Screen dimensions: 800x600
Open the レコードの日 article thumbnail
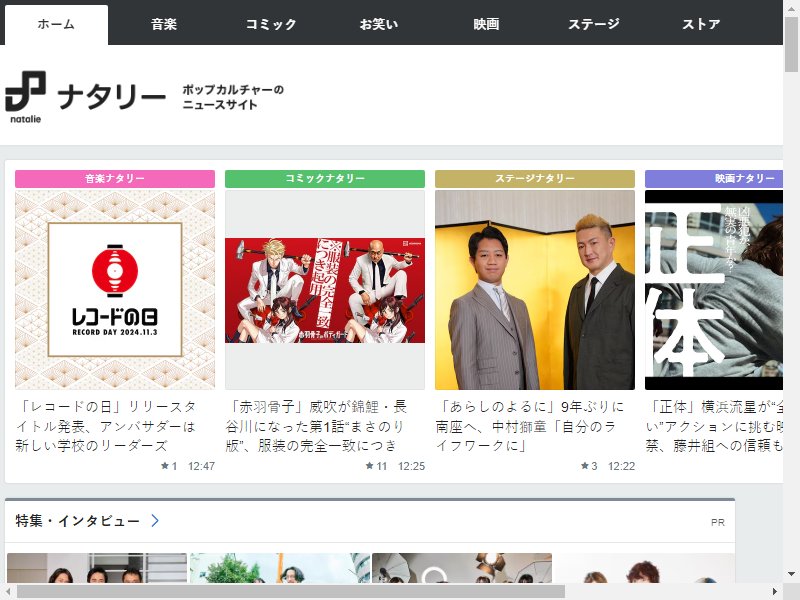pos(115,290)
